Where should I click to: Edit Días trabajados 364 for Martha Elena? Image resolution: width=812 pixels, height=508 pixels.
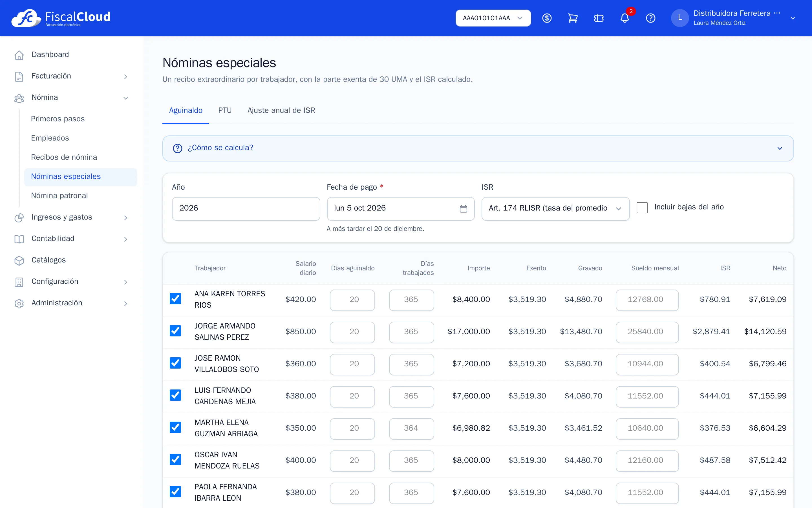pyautogui.click(x=411, y=429)
